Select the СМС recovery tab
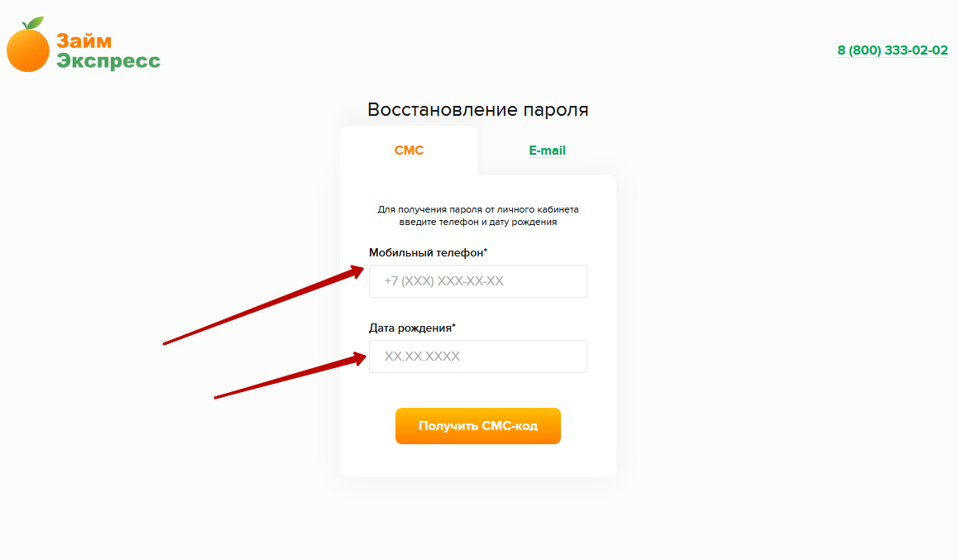This screenshot has width=958, height=560. pos(409,151)
